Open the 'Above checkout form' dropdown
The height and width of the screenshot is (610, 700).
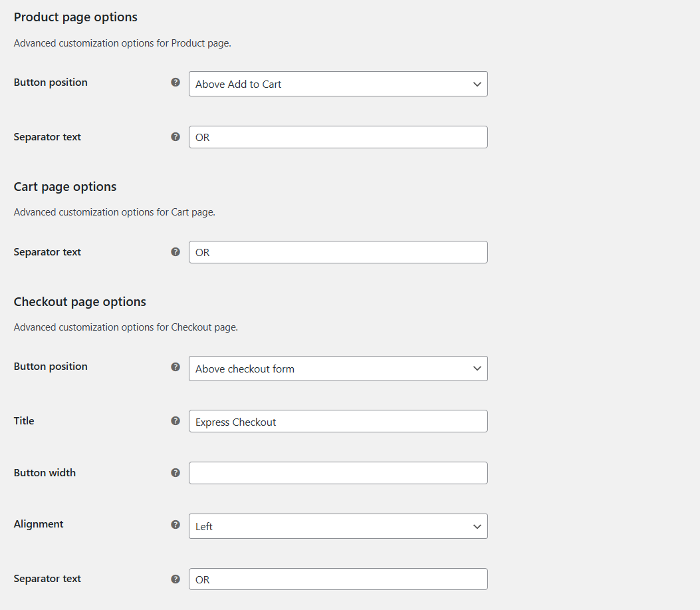coord(338,369)
